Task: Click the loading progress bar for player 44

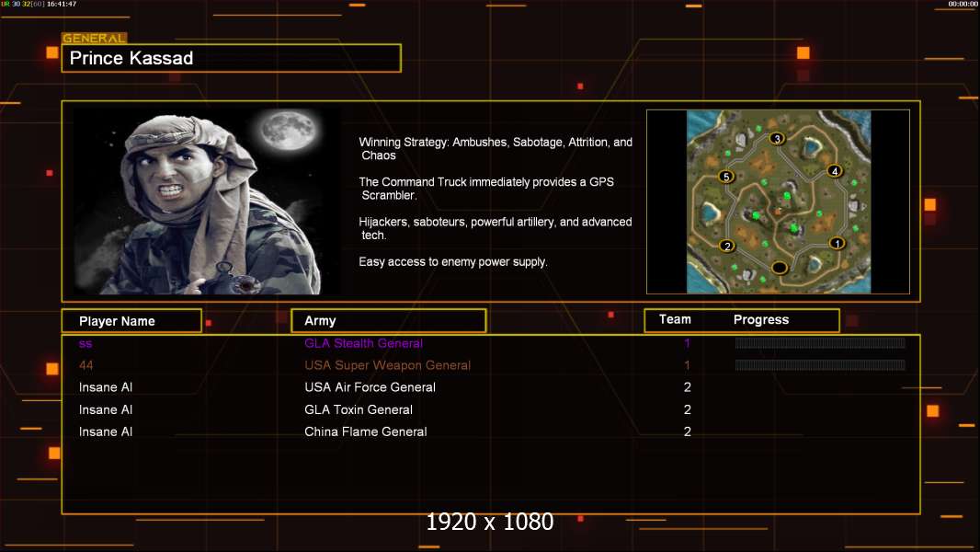Action: (820, 365)
